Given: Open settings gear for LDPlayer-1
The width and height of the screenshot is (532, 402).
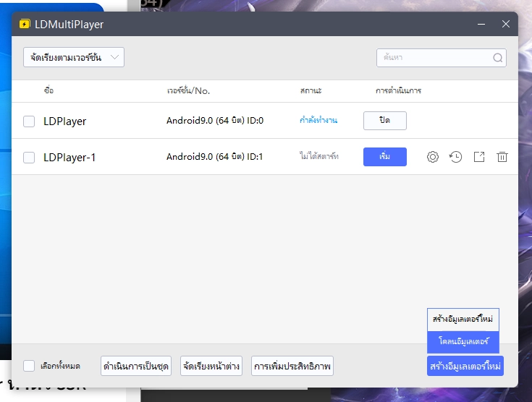Looking at the screenshot, I should [433, 157].
